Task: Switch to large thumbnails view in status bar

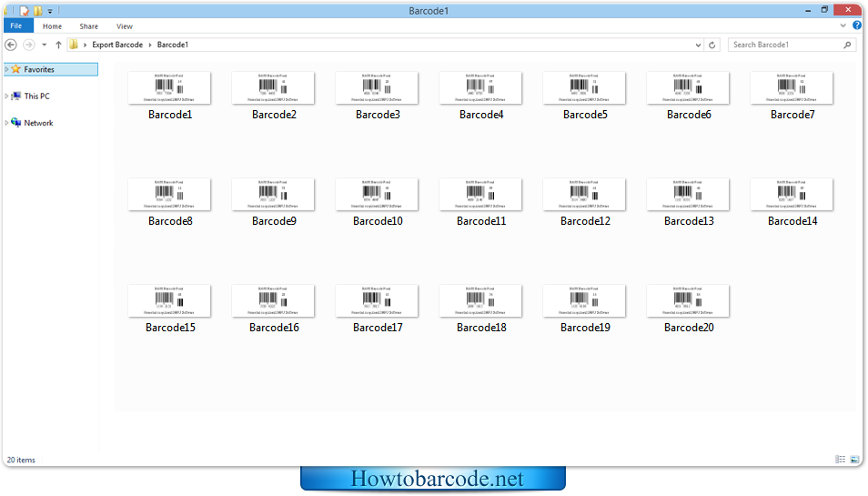Action: pyautogui.click(x=853, y=460)
